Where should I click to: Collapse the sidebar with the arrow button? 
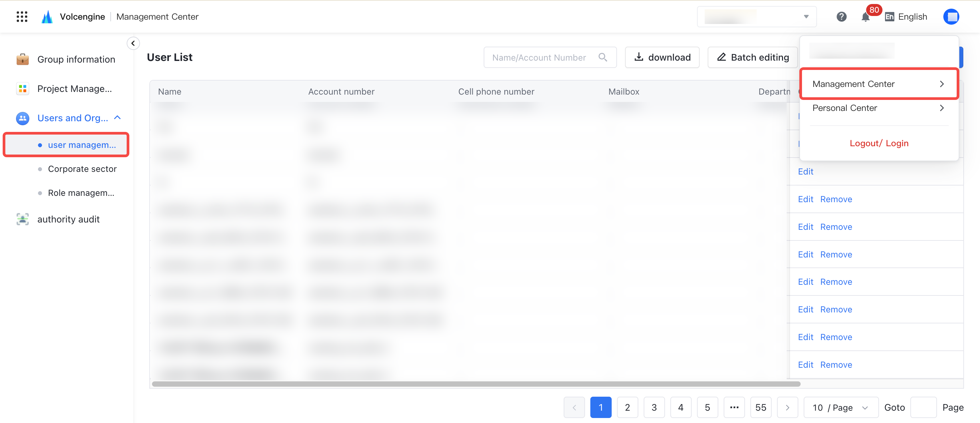(x=133, y=43)
